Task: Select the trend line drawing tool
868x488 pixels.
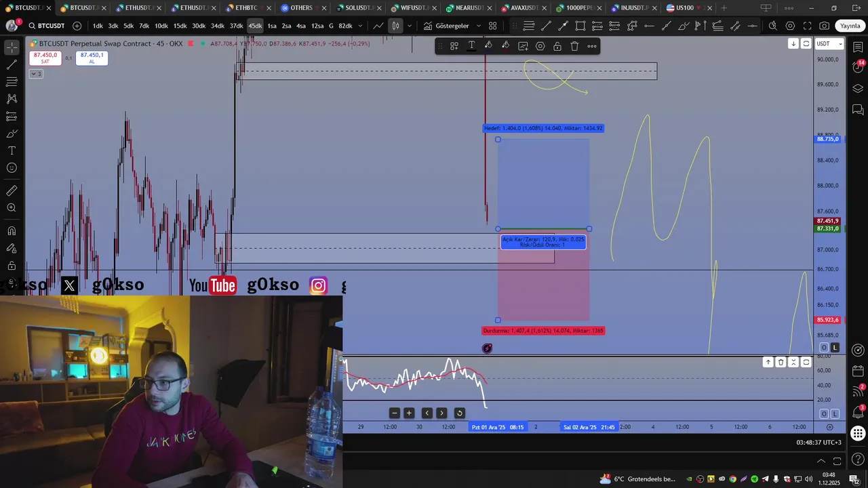Action: pyautogui.click(x=12, y=65)
